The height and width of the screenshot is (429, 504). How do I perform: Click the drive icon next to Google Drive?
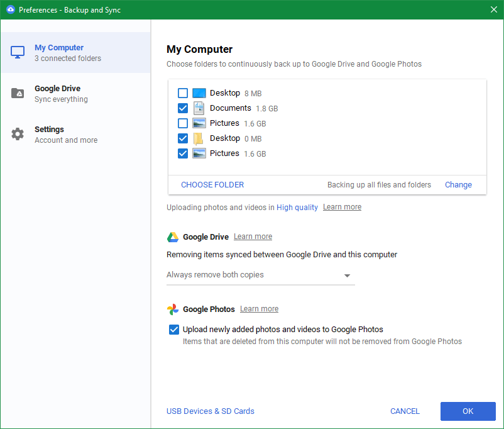click(17, 93)
